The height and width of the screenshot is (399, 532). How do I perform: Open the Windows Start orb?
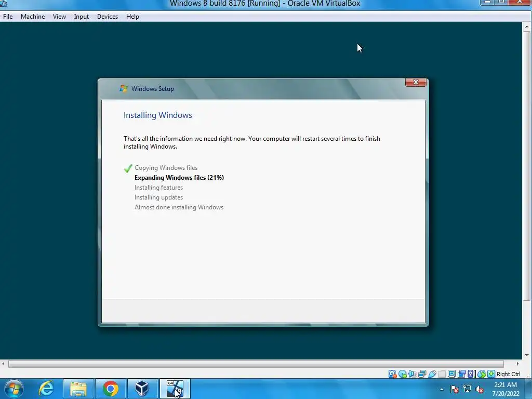click(14, 389)
